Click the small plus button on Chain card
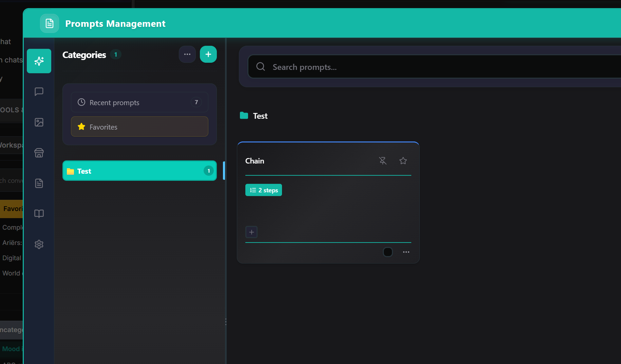 (x=251, y=232)
